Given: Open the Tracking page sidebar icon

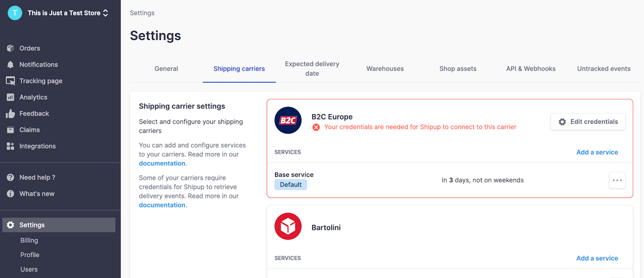Looking at the screenshot, I should [x=10, y=81].
